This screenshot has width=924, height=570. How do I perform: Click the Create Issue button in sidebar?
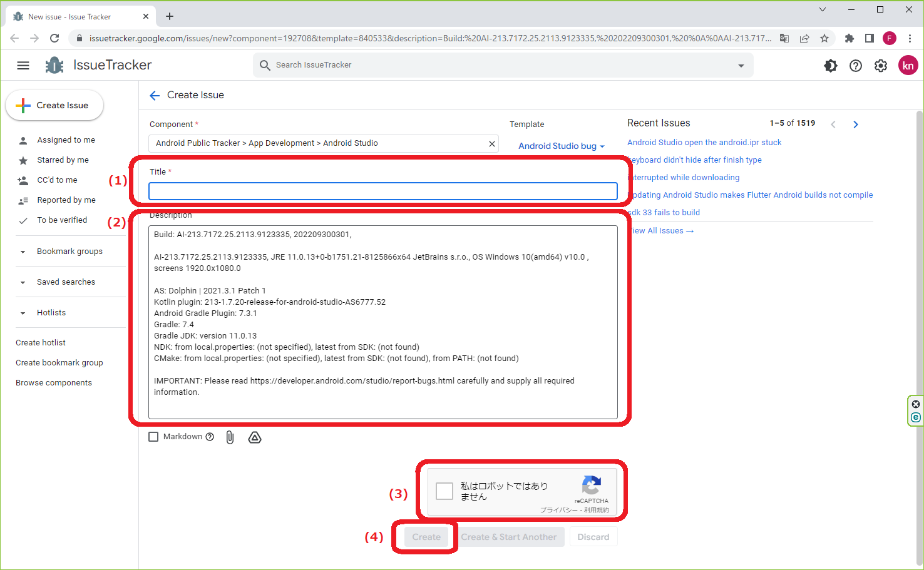[54, 105]
